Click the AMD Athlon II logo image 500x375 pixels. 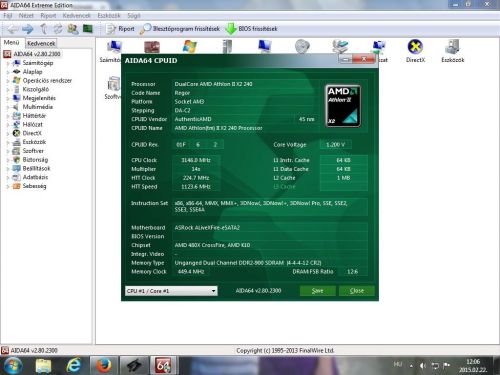pyautogui.click(x=343, y=106)
